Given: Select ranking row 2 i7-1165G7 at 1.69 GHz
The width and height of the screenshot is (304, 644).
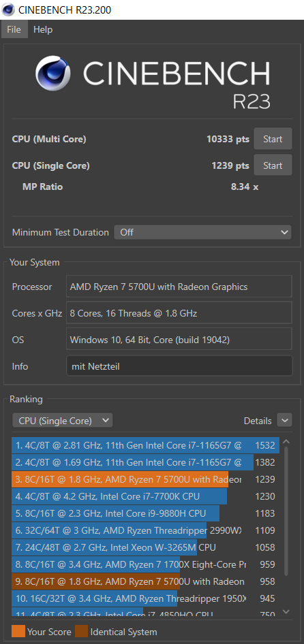Looking at the screenshot, I should tap(146, 462).
